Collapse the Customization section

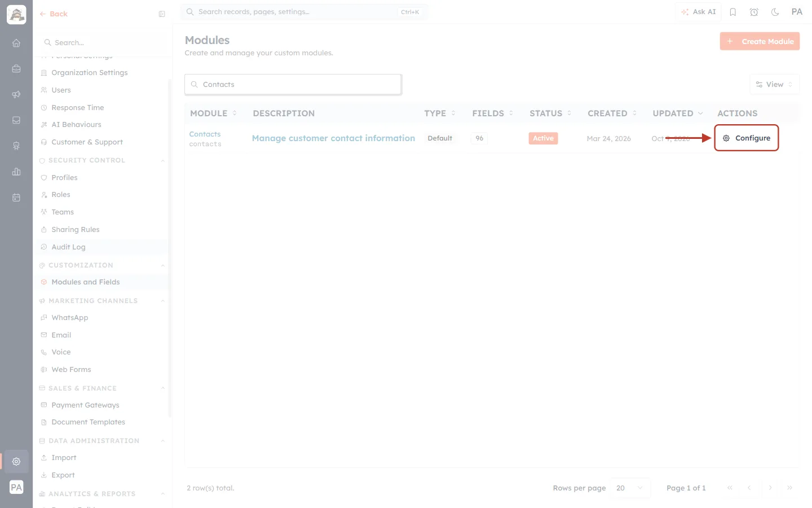(163, 265)
